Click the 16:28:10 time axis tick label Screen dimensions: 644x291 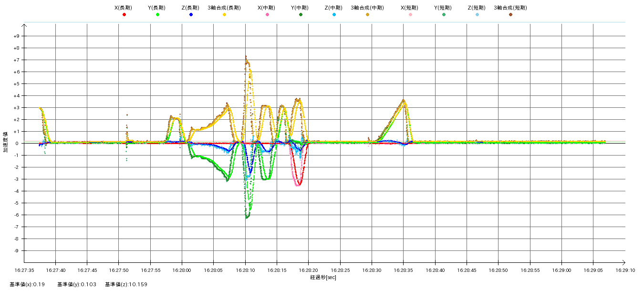point(245,270)
